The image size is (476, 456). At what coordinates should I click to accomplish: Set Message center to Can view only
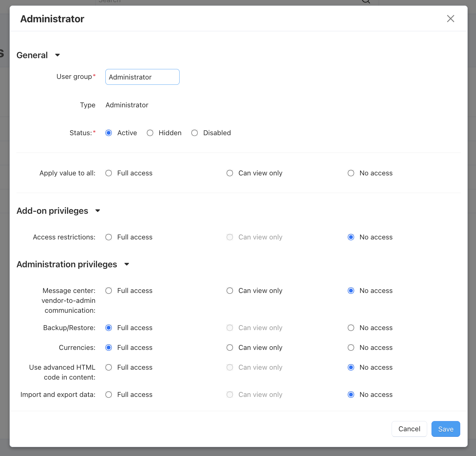[x=230, y=291]
